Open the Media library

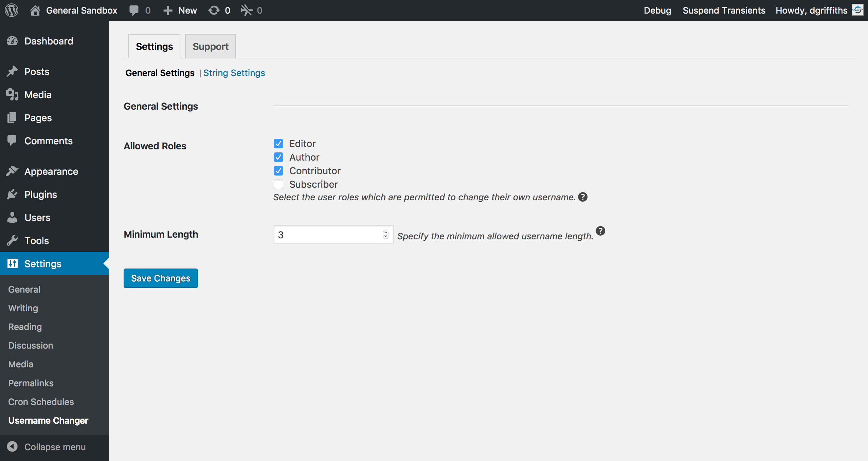37,95
